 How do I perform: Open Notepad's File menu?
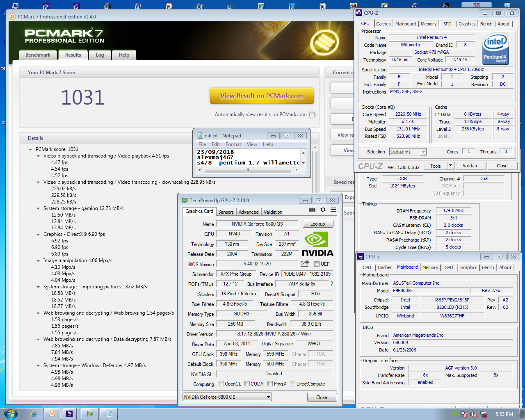pos(202,144)
